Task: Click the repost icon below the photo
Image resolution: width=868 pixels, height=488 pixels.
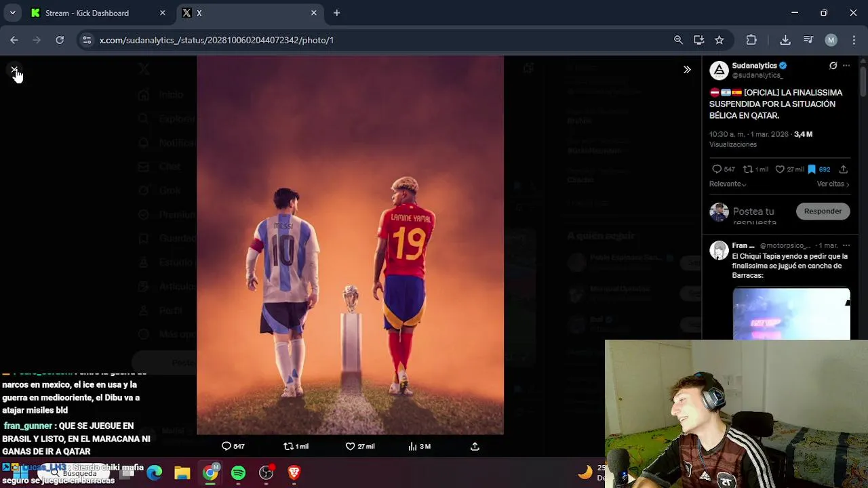Action: click(x=288, y=446)
